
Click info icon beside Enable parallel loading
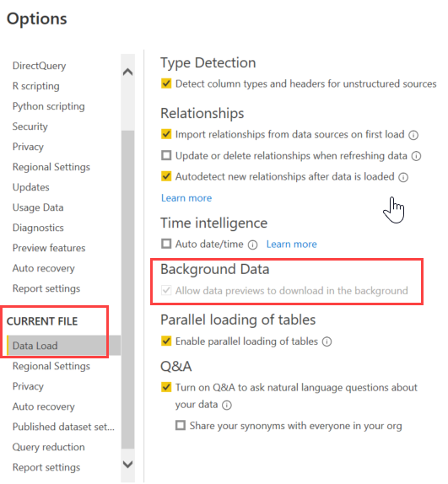[327, 342]
